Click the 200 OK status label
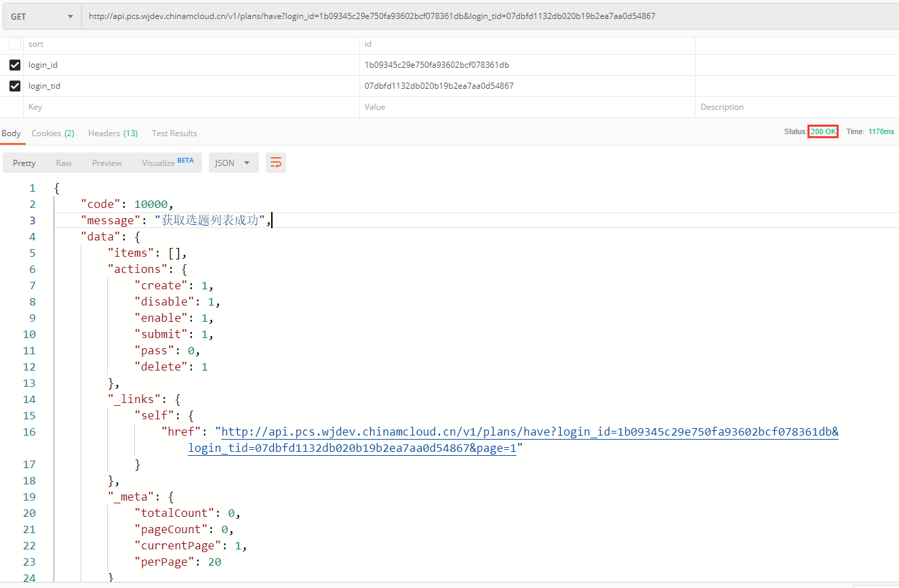The height and width of the screenshot is (588, 899). click(x=823, y=131)
